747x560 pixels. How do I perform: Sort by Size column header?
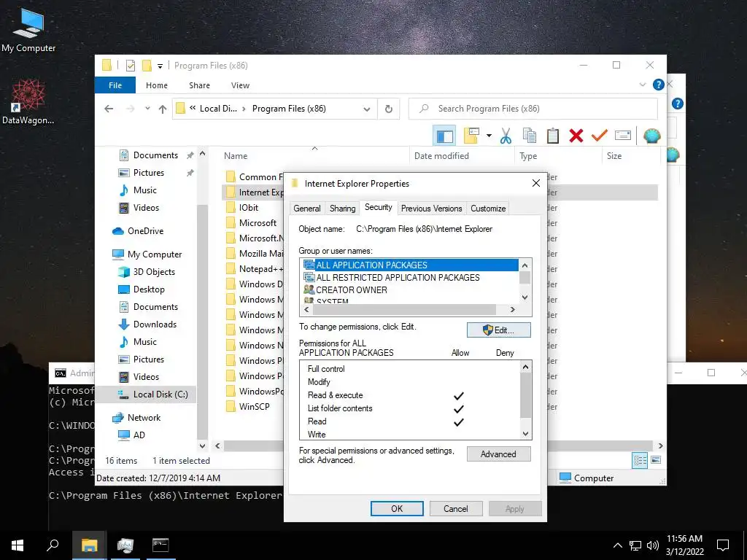(x=631, y=156)
